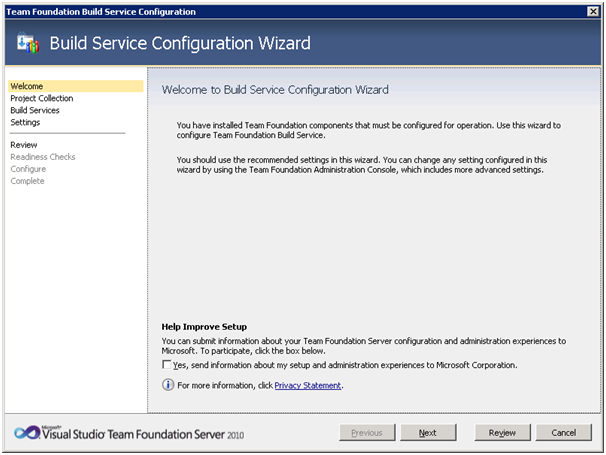Select the Settings step in the sidebar
The width and height of the screenshot is (606, 455).
25,122
